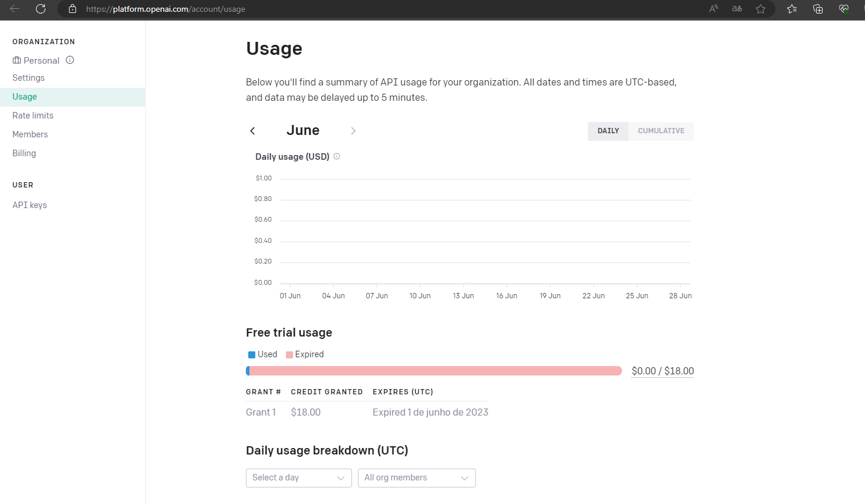Click the free trial usage progress bar

434,371
